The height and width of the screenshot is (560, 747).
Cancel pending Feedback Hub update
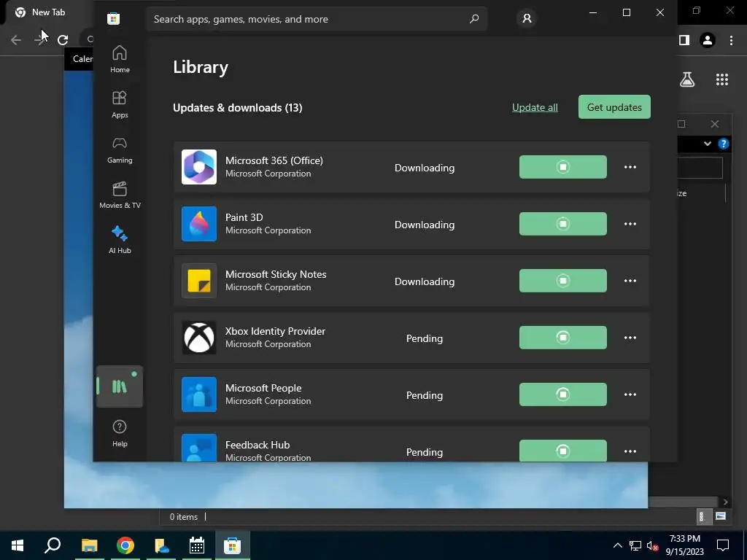point(562,451)
